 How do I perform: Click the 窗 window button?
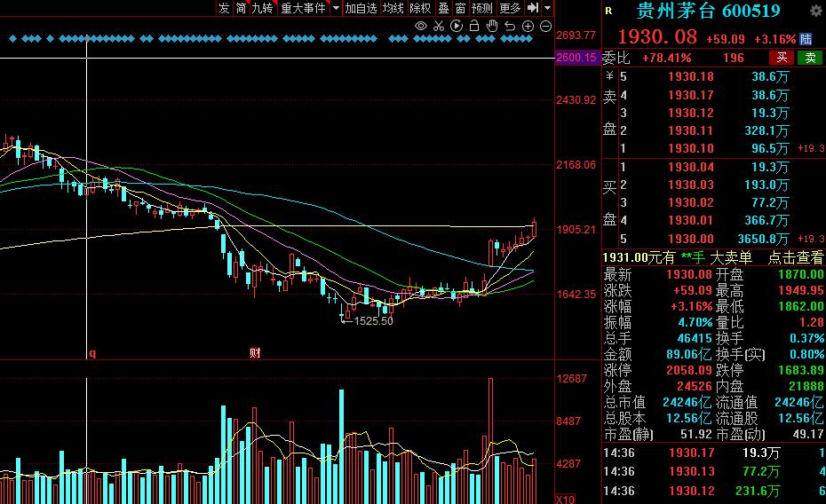click(460, 8)
